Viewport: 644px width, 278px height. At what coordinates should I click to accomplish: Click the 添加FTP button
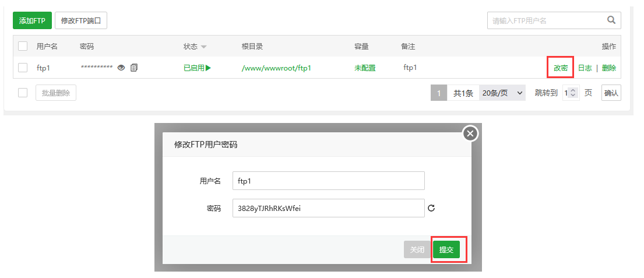tap(32, 20)
